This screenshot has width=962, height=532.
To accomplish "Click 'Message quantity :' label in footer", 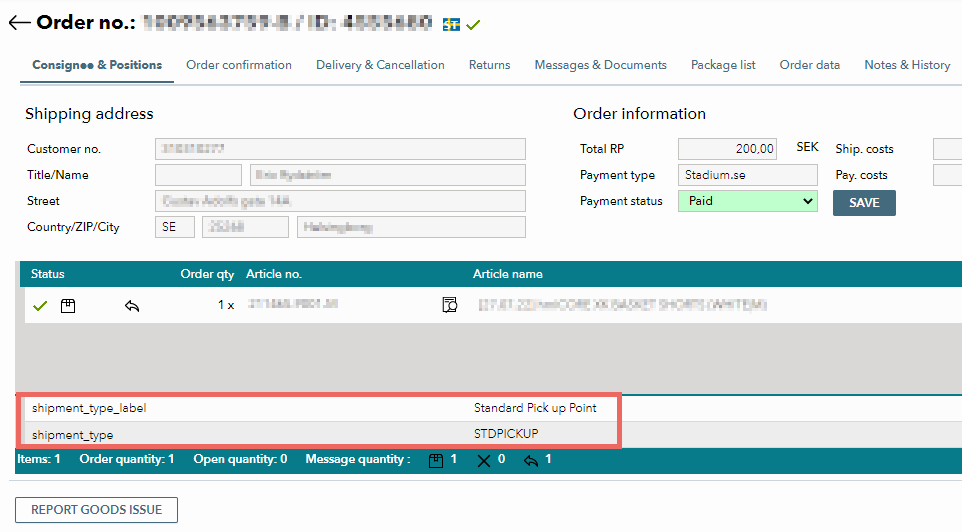I will pos(358,459).
